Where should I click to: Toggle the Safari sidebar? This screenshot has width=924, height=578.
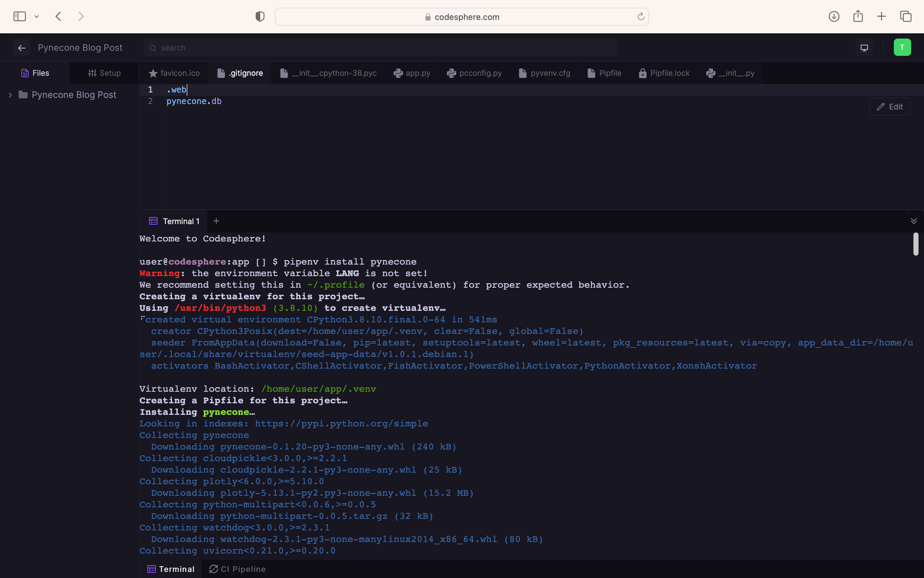(x=19, y=17)
